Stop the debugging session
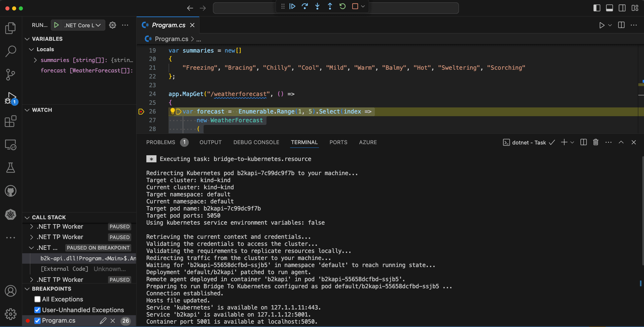The height and width of the screenshot is (327, 644). (355, 6)
